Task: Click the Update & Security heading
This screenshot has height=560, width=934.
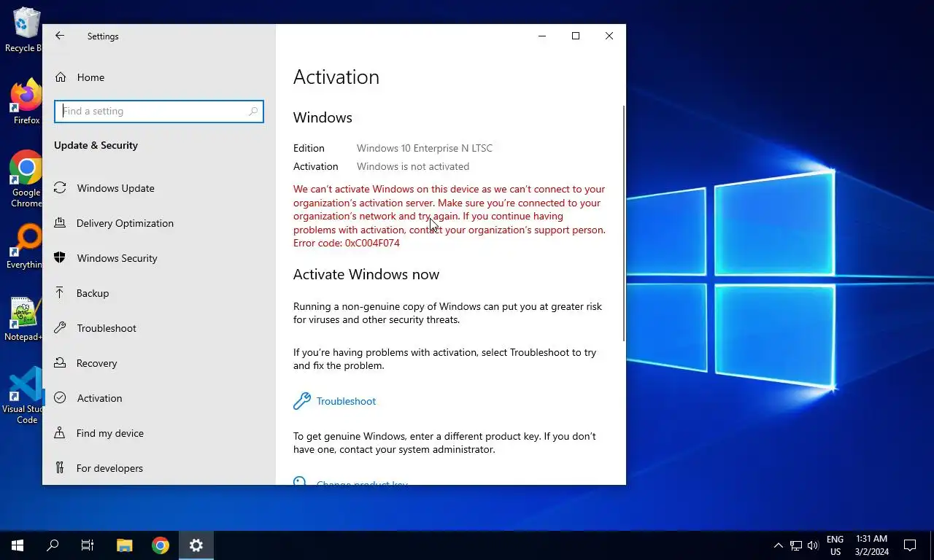Action: [x=96, y=145]
